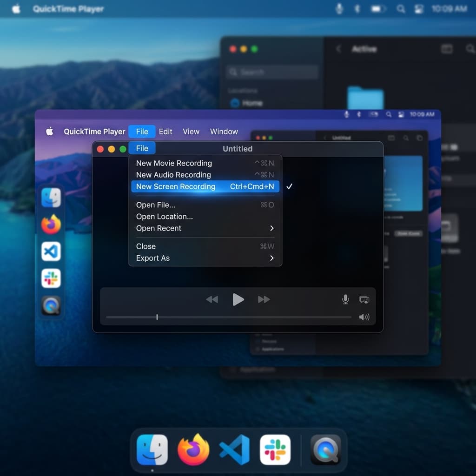Open Firefox from the dock

[194, 450]
